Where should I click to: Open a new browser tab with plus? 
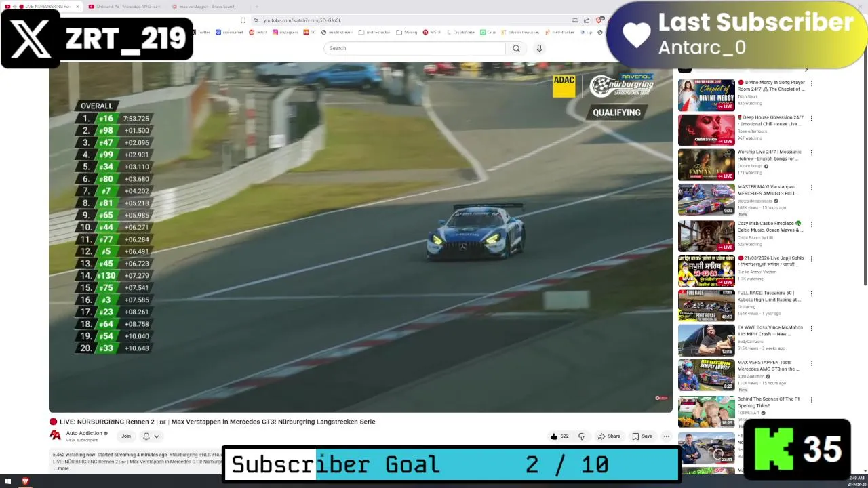click(x=256, y=7)
